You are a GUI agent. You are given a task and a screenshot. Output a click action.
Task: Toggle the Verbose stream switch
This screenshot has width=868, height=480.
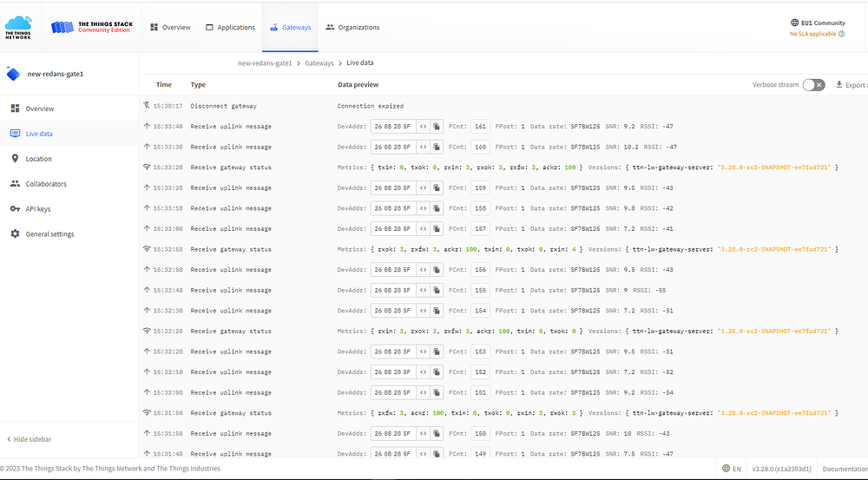(x=814, y=85)
